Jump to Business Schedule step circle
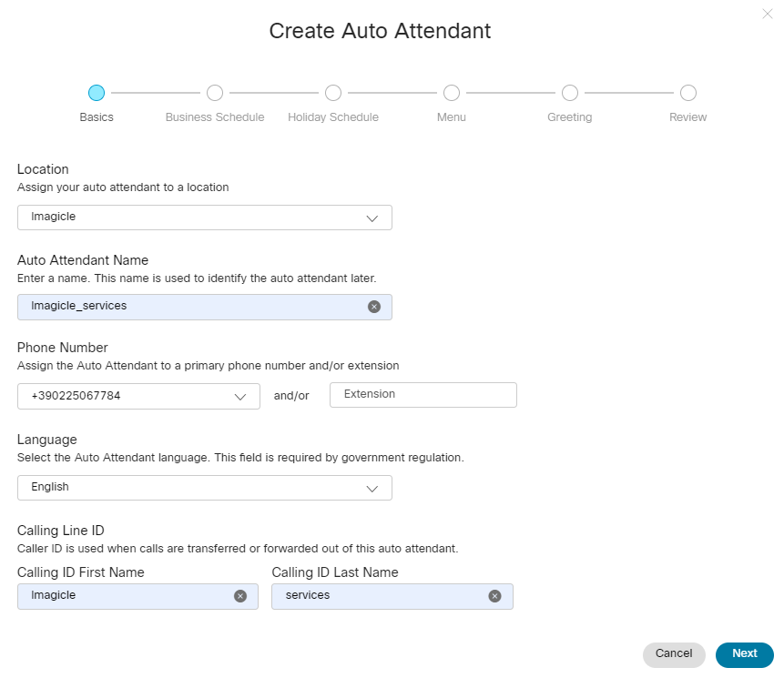This screenshot has width=784, height=678. pos(215,93)
